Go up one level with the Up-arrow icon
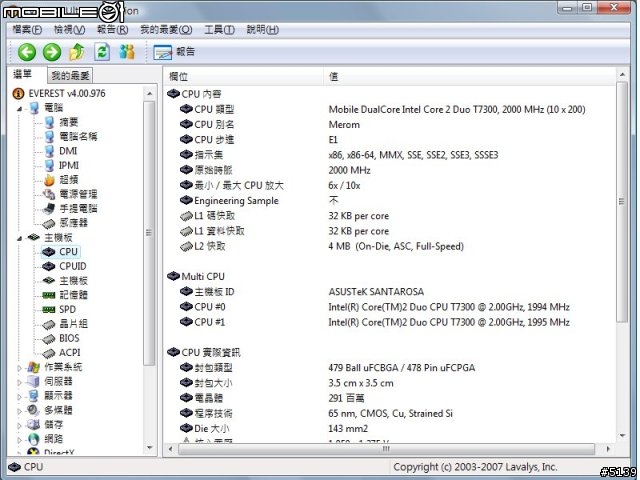Image resolution: width=640 pixels, height=480 pixels. 77,52
